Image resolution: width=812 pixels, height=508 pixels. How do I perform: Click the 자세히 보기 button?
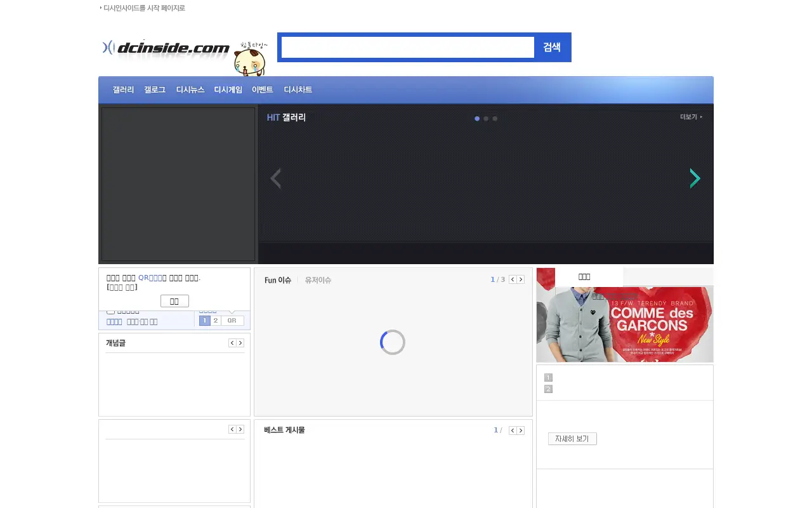click(x=572, y=439)
